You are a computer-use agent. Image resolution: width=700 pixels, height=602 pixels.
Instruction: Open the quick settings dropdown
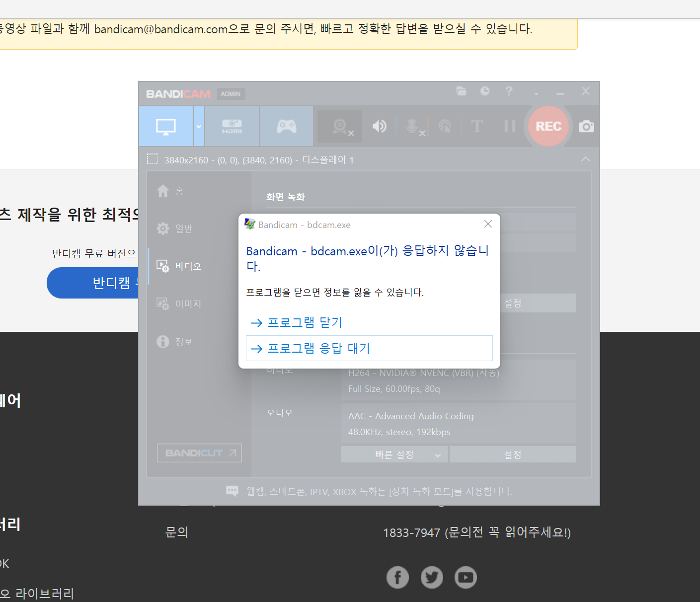(394, 454)
